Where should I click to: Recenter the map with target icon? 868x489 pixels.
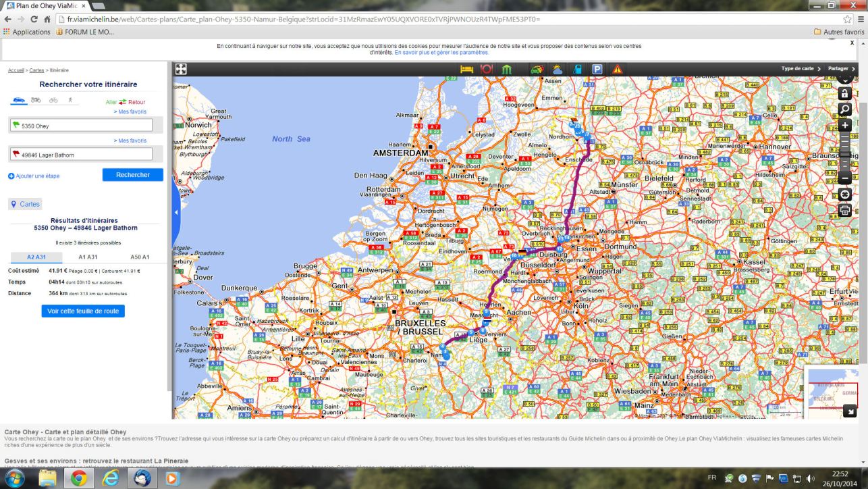(844, 195)
